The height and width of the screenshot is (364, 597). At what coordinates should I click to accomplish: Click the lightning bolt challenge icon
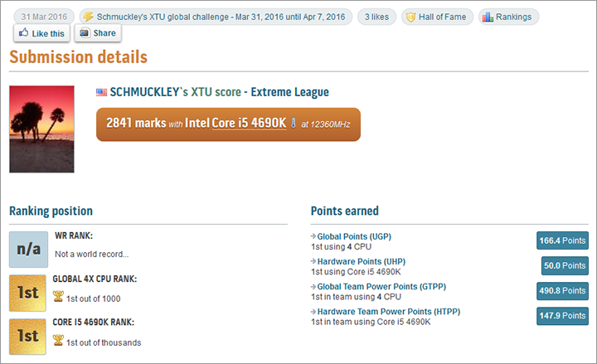tap(88, 17)
